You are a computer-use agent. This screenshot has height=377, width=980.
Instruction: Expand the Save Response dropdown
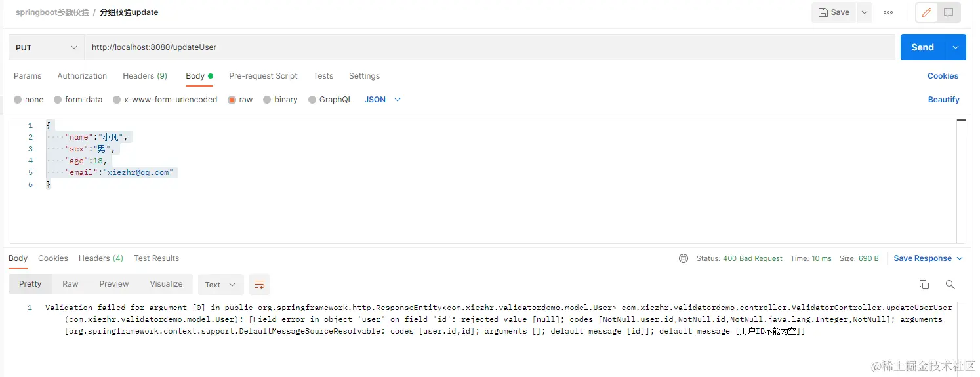click(928, 258)
